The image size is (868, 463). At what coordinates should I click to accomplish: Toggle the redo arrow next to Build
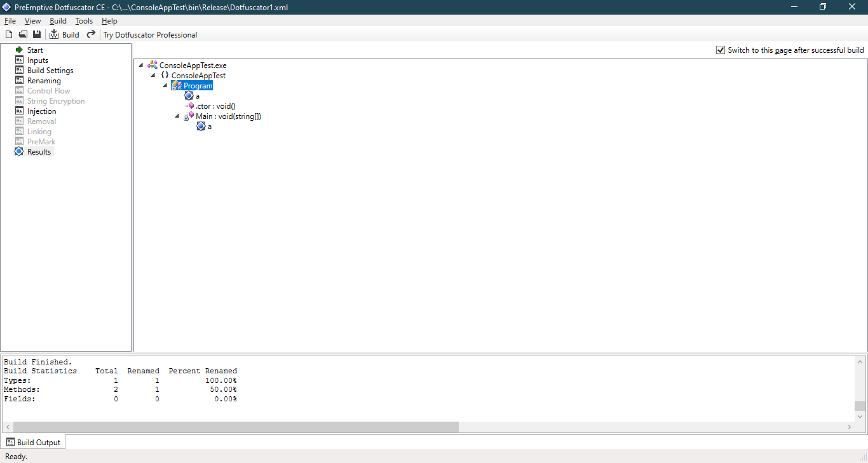point(90,34)
